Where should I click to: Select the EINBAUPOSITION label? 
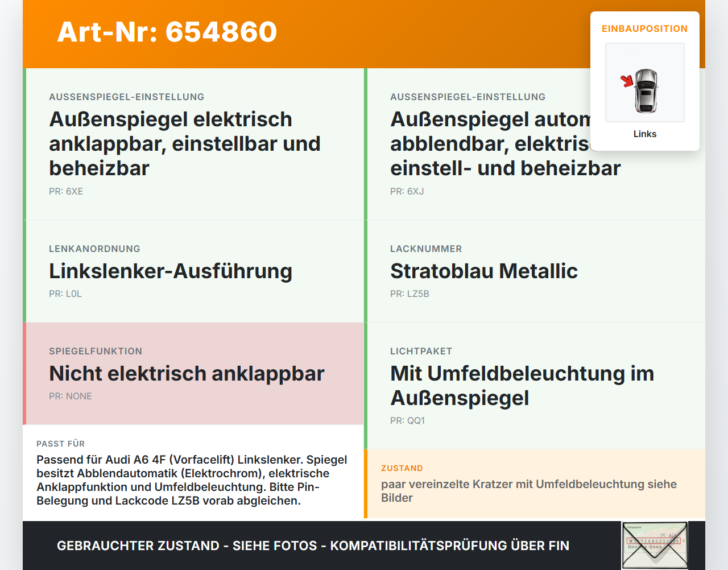click(x=645, y=28)
